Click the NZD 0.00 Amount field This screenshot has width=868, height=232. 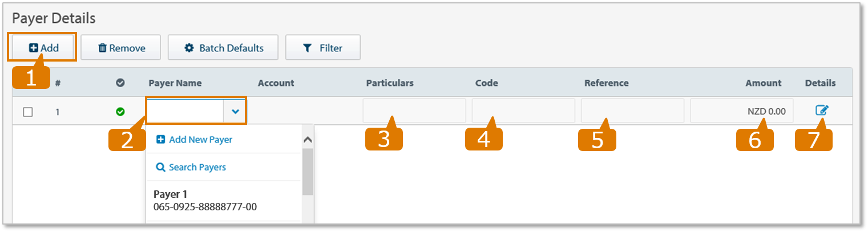741,111
